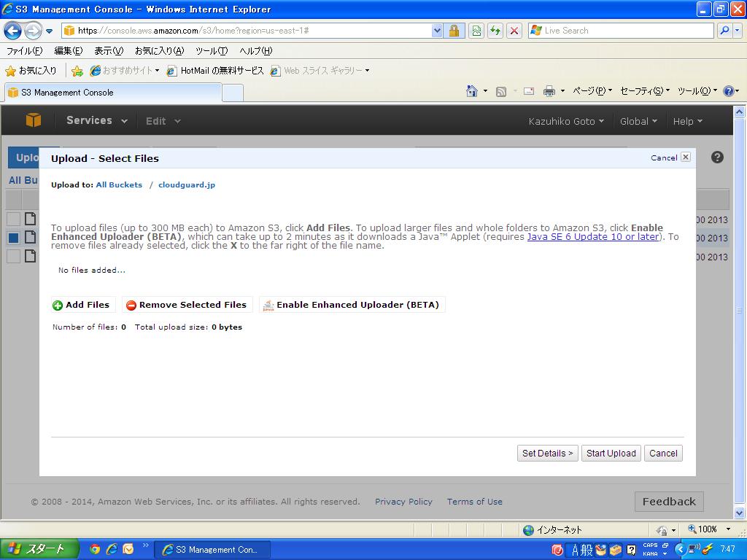The image size is (747, 560).
Task: Untick the checked blue bucket row checkbox
Action: [13, 238]
